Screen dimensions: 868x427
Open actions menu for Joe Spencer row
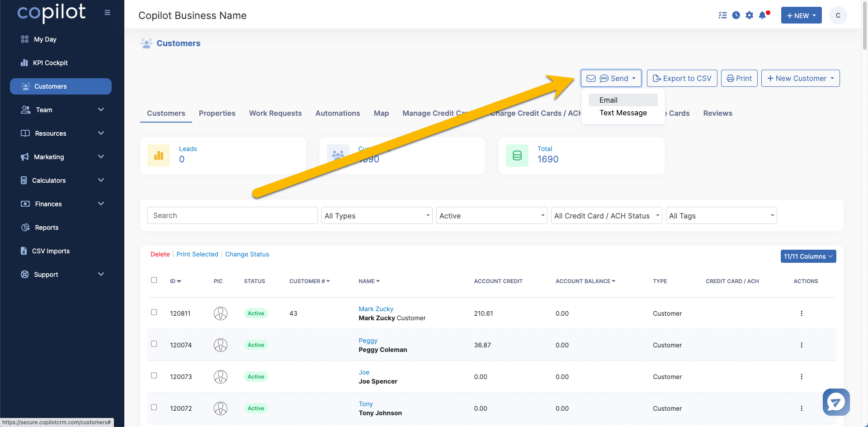tap(802, 377)
